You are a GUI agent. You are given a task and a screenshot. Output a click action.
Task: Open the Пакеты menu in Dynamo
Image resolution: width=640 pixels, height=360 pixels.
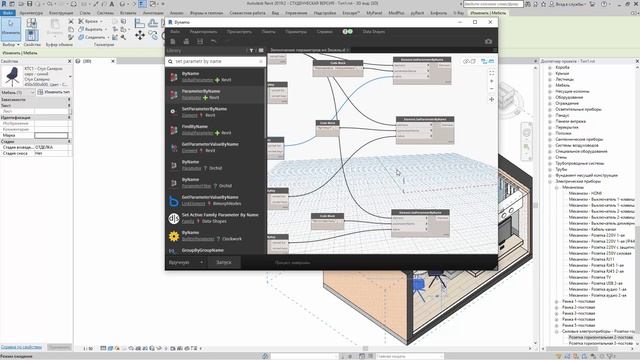[x=268, y=31]
